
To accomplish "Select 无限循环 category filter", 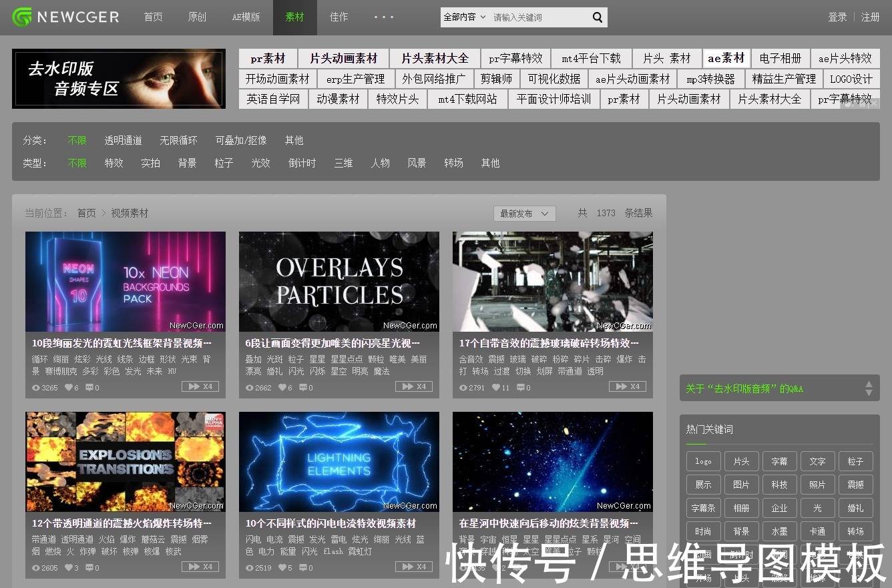I will coord(178,140).
